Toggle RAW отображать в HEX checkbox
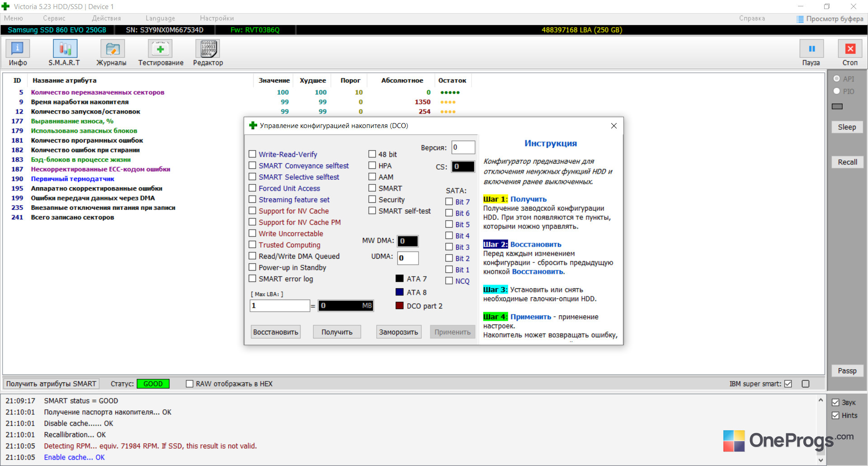 [x=189, y=384]
